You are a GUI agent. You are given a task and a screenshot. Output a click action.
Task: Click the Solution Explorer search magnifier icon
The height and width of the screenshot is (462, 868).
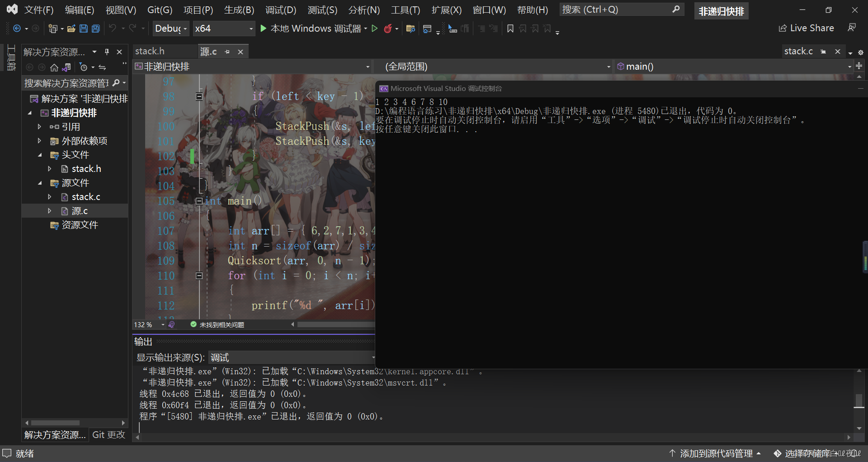116,83
